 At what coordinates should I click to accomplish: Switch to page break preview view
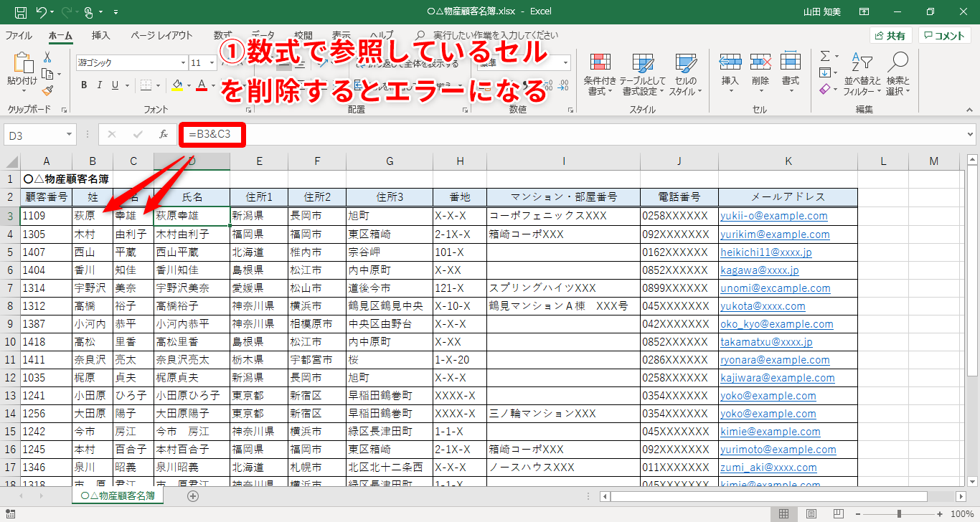coord(837,513)
